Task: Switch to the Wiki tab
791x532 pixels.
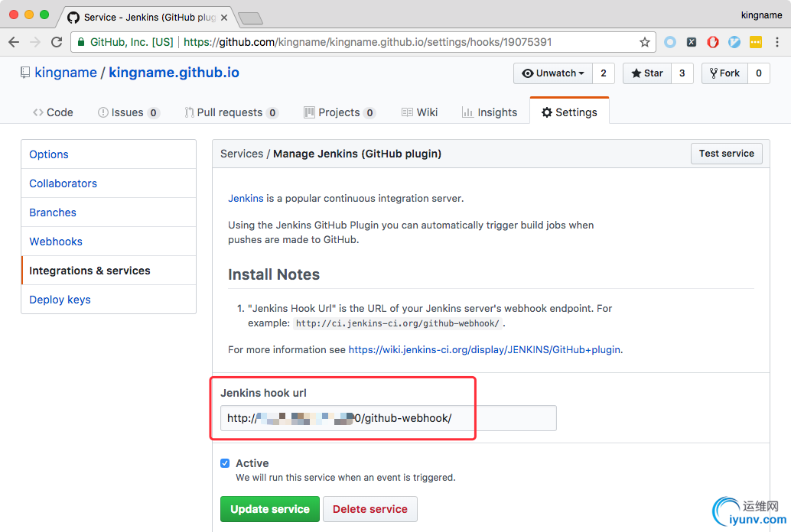Action: coord(420,112)
